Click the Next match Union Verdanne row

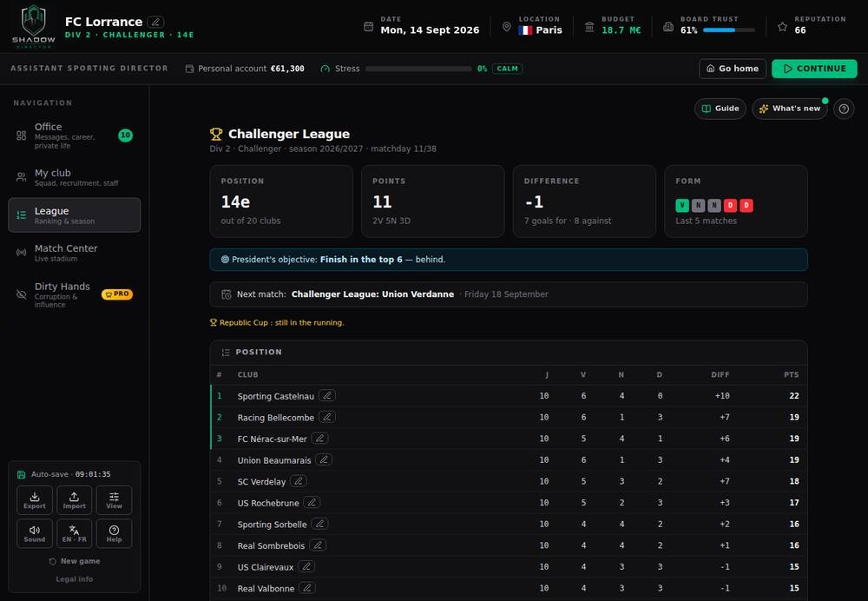pyautogui.click(x=508, y=294)
